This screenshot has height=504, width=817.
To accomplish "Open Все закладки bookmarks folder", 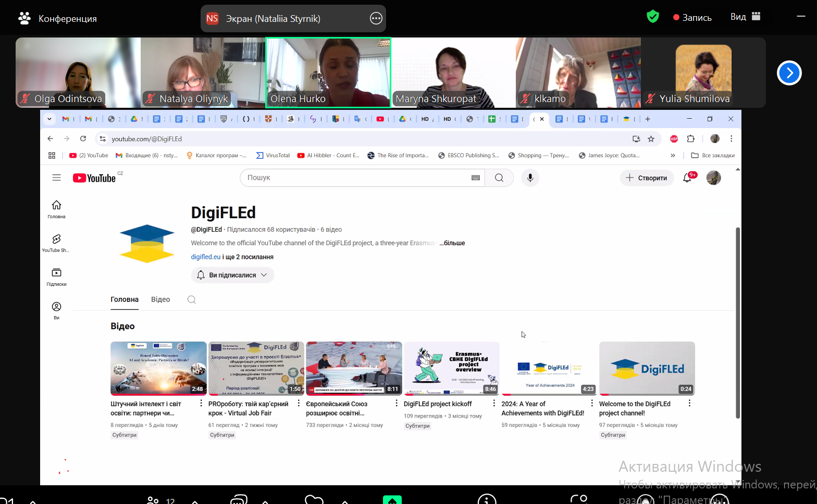I will pyautogui.click(x=712, y=155).
